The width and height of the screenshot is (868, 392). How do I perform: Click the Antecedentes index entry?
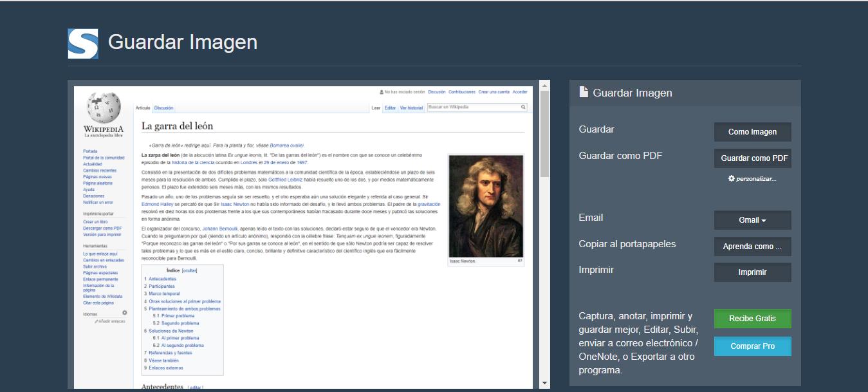tap(162, 279)
